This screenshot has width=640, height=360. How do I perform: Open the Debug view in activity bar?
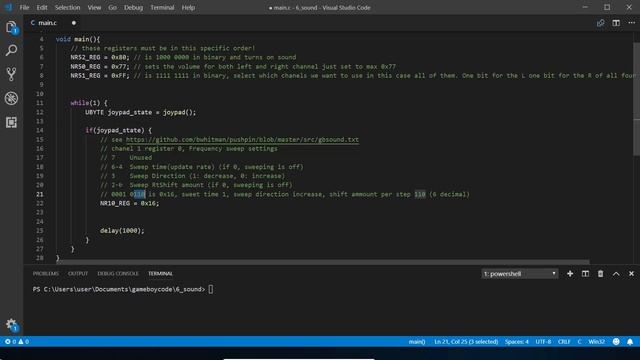click(11, 98)
